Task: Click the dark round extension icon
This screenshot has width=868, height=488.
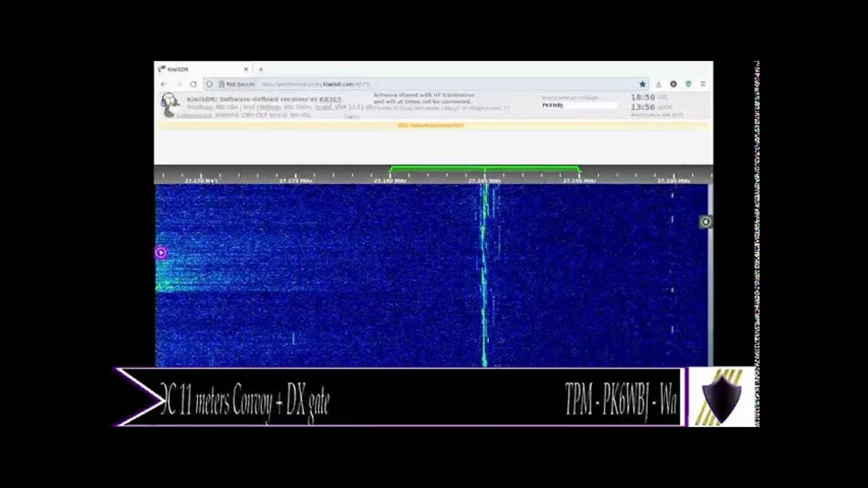Action: click(673, 84)
